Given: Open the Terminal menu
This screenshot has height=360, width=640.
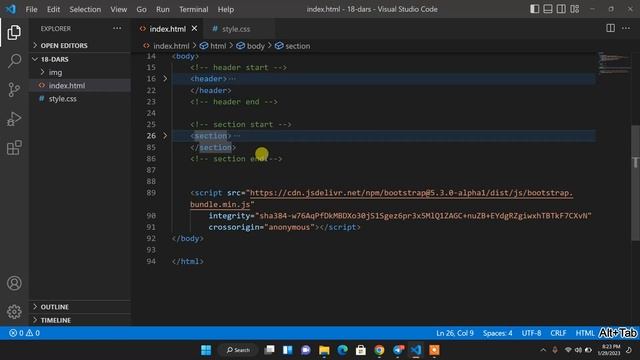Looking at the screenshot, I should (193, 9).
